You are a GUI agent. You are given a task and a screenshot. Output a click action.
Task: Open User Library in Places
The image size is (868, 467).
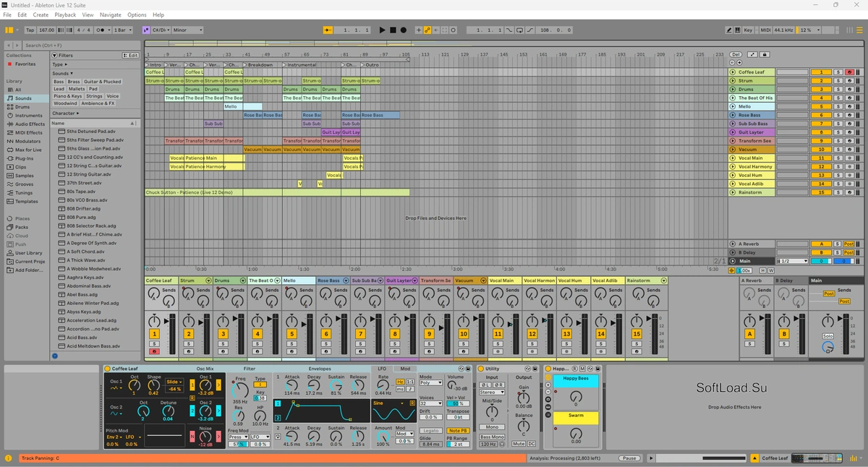pyautogui.click(x=28, y=253)
